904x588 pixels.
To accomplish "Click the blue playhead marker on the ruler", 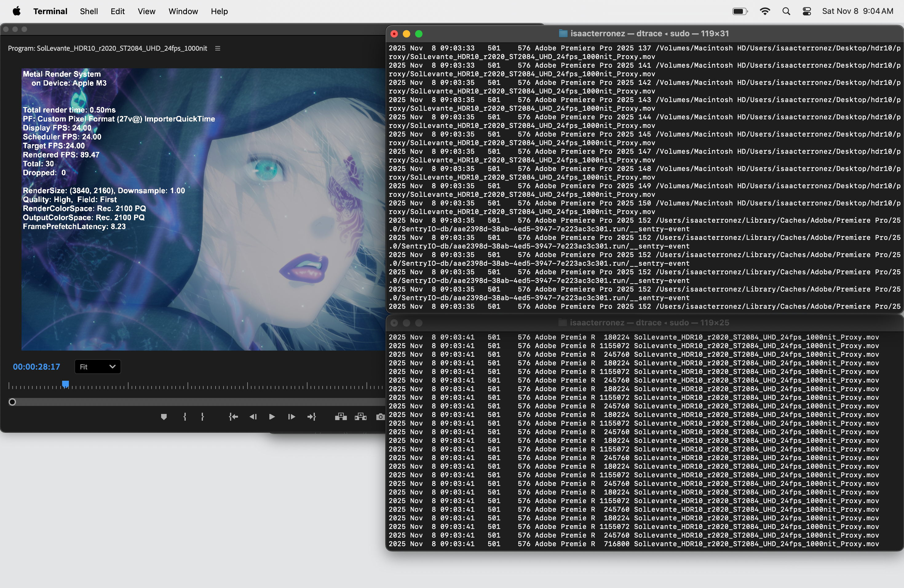I will tap(65, 384).
